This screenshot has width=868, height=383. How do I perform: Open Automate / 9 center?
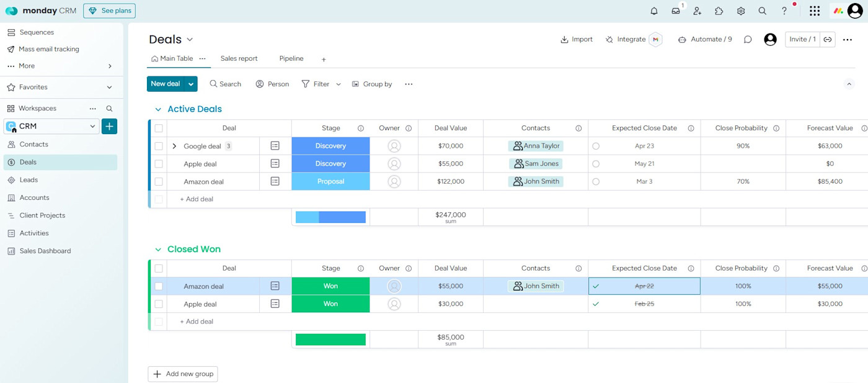coord(705,39)
